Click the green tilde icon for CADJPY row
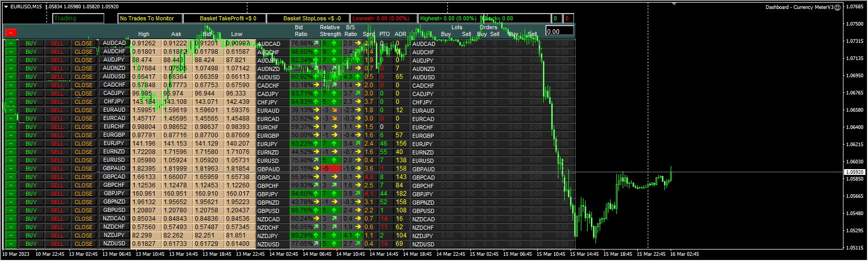The height and width of the screenshot is (261, 868). coord(10,93)
